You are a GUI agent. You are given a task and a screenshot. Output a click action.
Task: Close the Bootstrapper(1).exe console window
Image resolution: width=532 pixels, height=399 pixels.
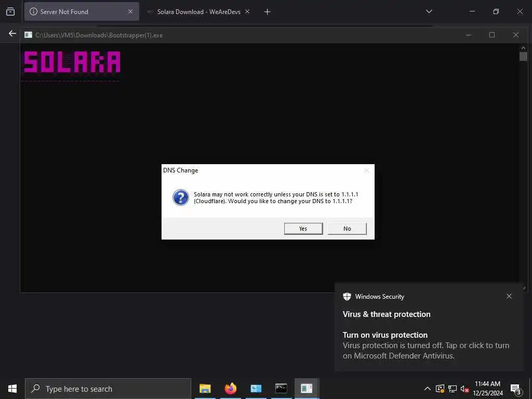(516, 35)
